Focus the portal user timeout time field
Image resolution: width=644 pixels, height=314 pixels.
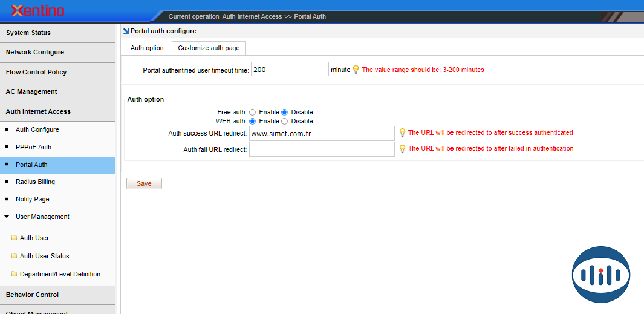tap(290, 70)
